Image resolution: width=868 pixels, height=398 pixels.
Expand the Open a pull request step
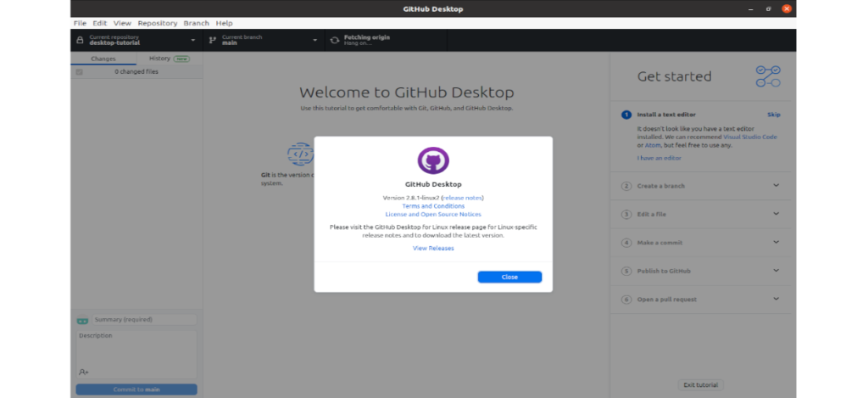776,299
